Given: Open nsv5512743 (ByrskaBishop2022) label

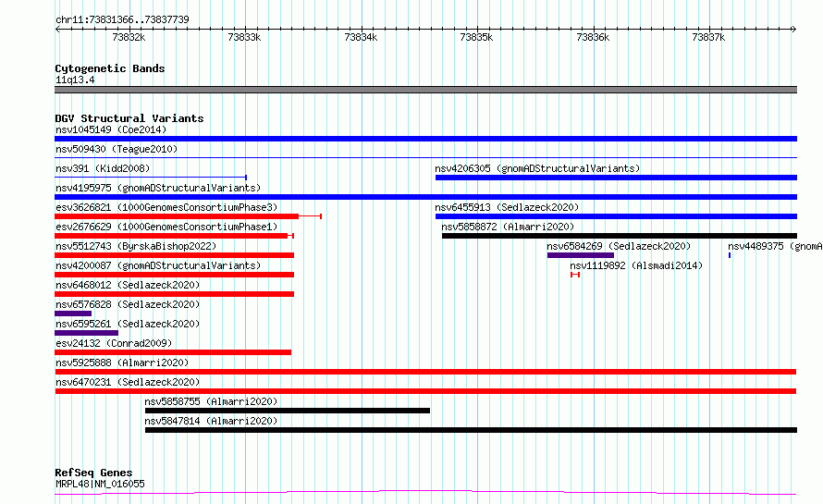Looking at the screenshot, I should (136, 246).
